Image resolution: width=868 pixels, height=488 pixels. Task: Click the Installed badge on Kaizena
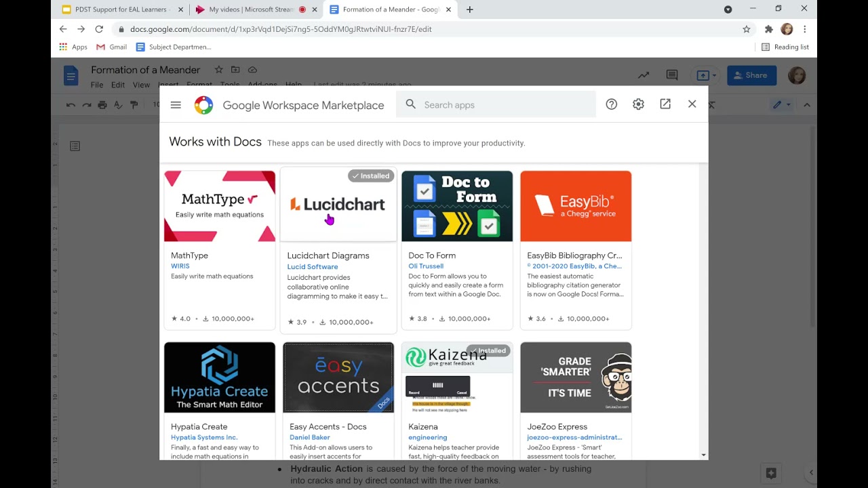(487, 351)
